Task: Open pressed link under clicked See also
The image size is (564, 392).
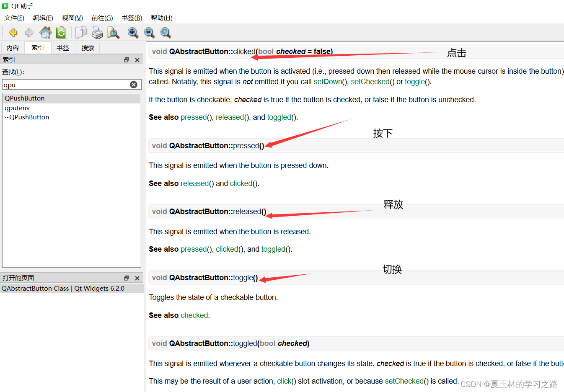Action: (x=194, y=117)
